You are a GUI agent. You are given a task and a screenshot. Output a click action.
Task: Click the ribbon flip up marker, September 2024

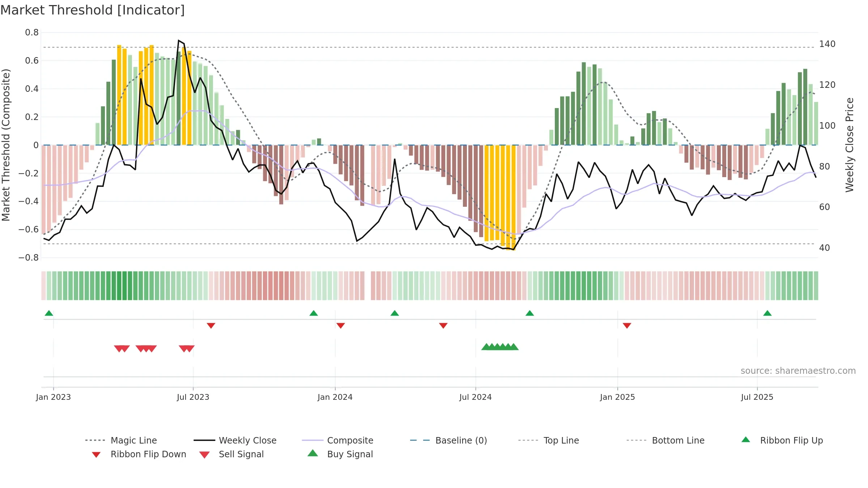coord(529,313)
